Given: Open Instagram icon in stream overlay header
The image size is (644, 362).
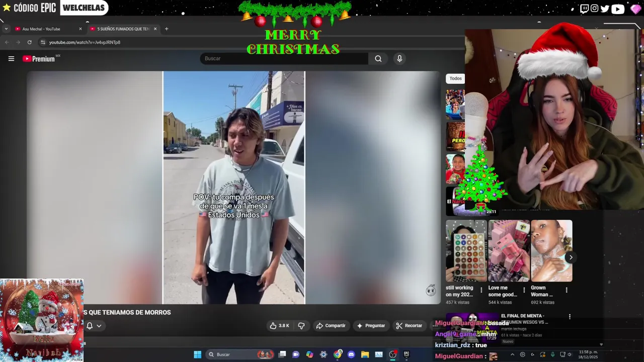Looking at the screenshot, I should coord(595,9).
